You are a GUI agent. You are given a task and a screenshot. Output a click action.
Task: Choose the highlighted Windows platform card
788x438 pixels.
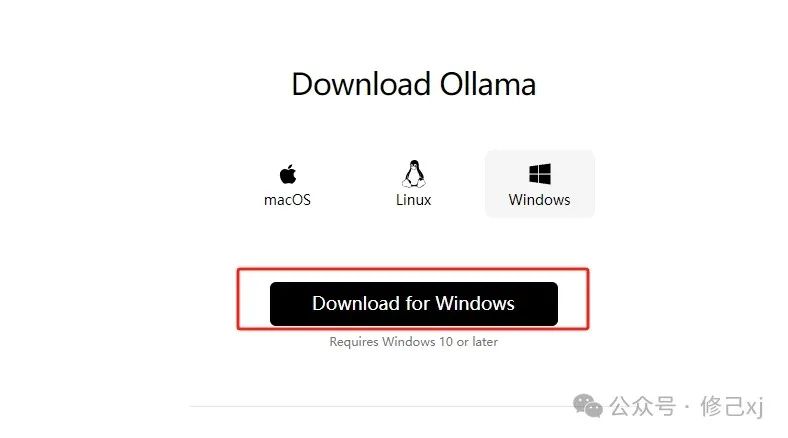pyautogui.click(x=540, y=184)
